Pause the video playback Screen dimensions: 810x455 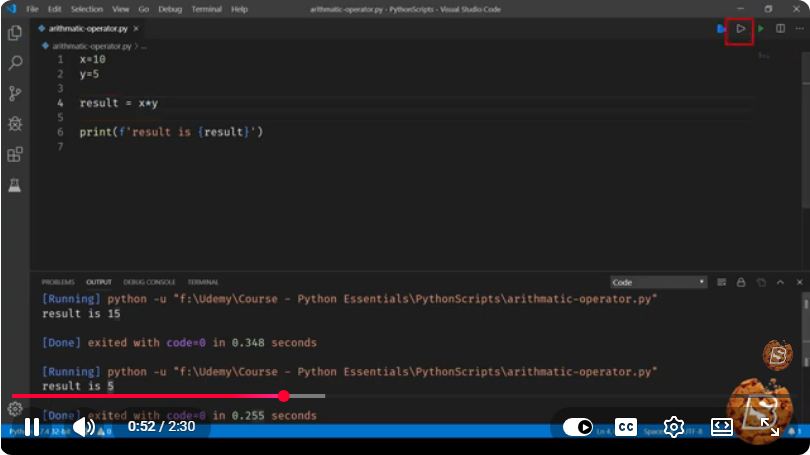pyautogui.click(x=32, y=427)
